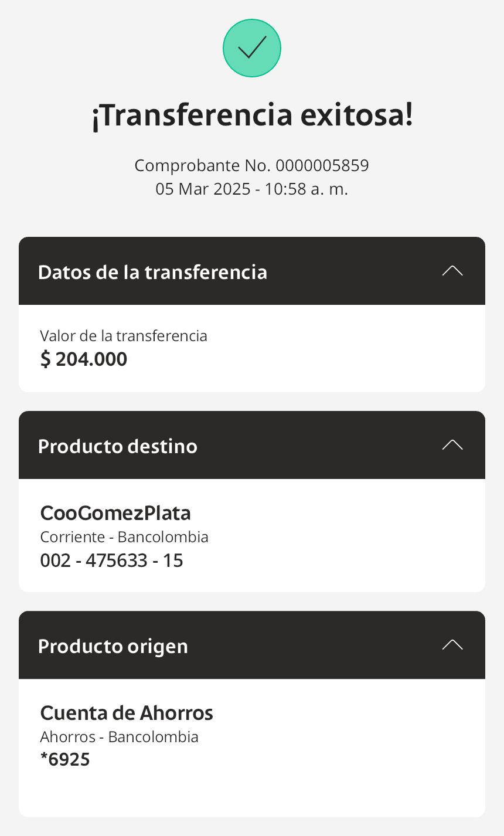Click the CooGomezPlata recipient name

click(115, 513)
